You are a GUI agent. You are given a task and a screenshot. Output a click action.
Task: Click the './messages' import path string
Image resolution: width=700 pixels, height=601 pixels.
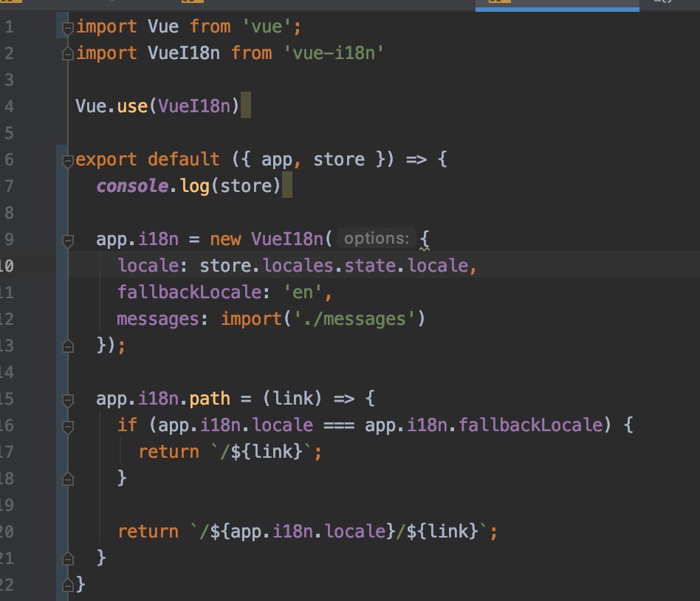(354, 319)
